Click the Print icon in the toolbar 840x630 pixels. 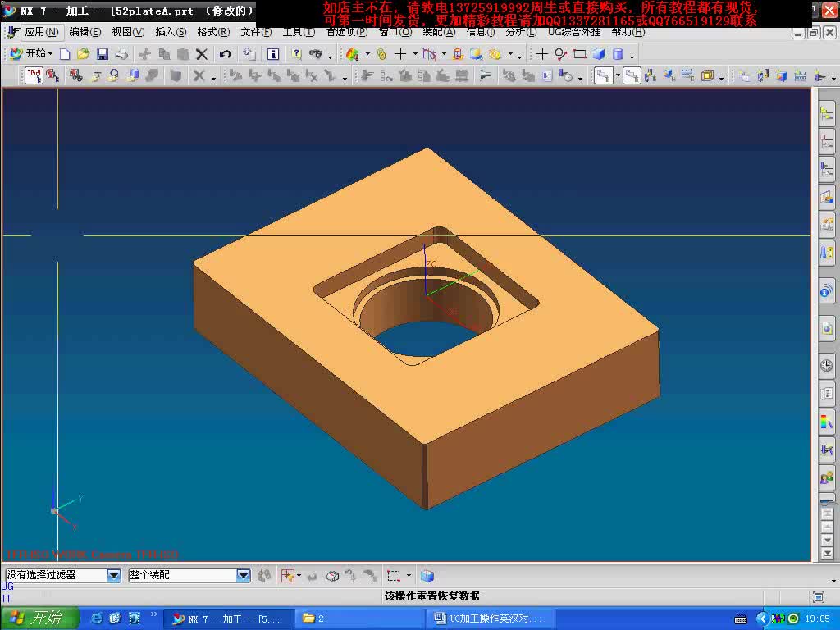pos(121,54)
